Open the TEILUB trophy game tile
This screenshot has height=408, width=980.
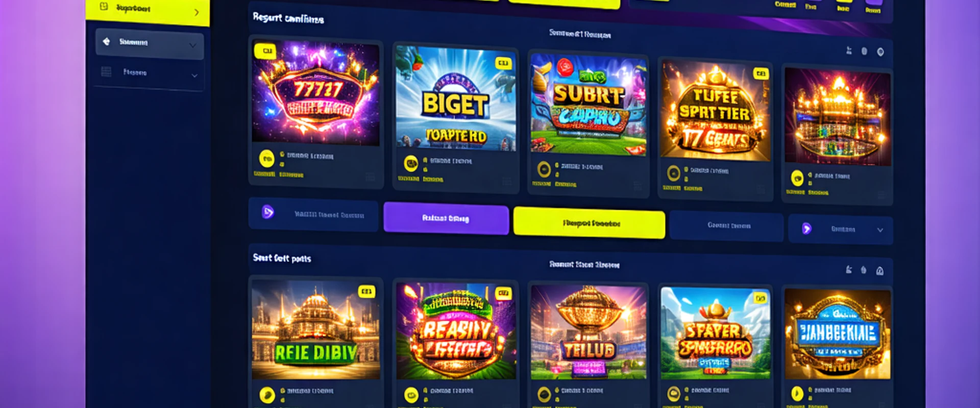589,332
